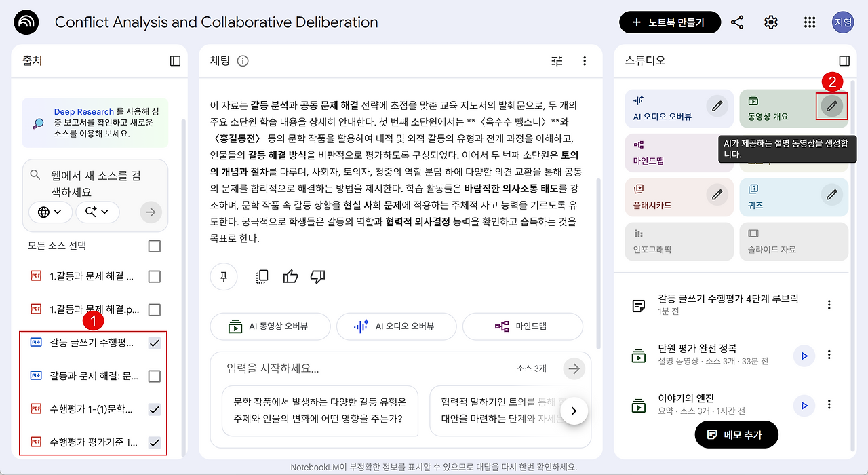Screen dimensions: 868x475
Task: Open the 이야기의 엔진 item title
Action: 686,398
